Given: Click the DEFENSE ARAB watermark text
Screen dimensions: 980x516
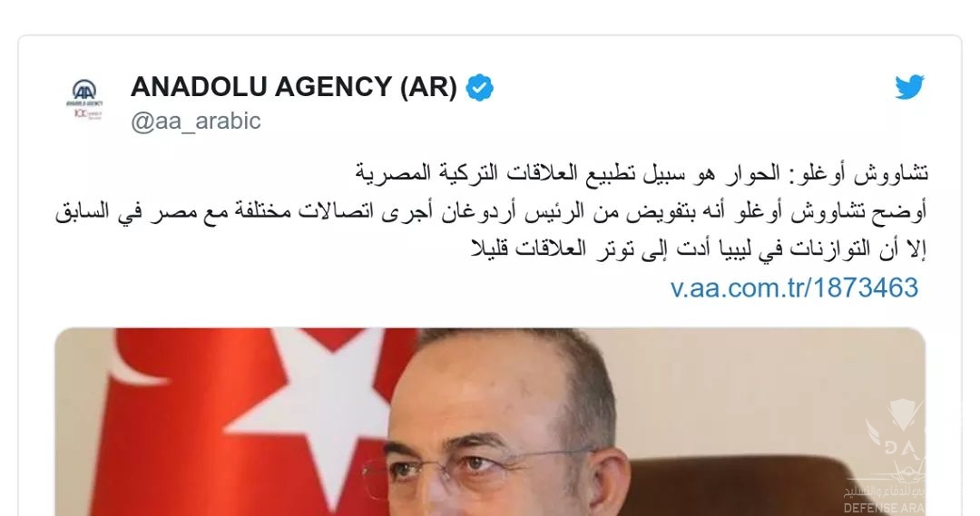Looking at the screenshot, I should pyautogui.click(x=887, y=509).
